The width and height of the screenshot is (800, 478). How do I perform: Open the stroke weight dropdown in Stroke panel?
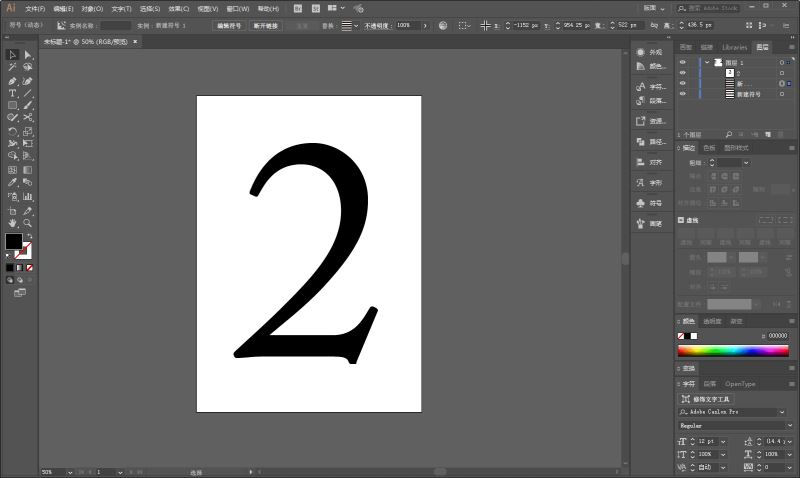pyautogui.click(x=746, y=163)
